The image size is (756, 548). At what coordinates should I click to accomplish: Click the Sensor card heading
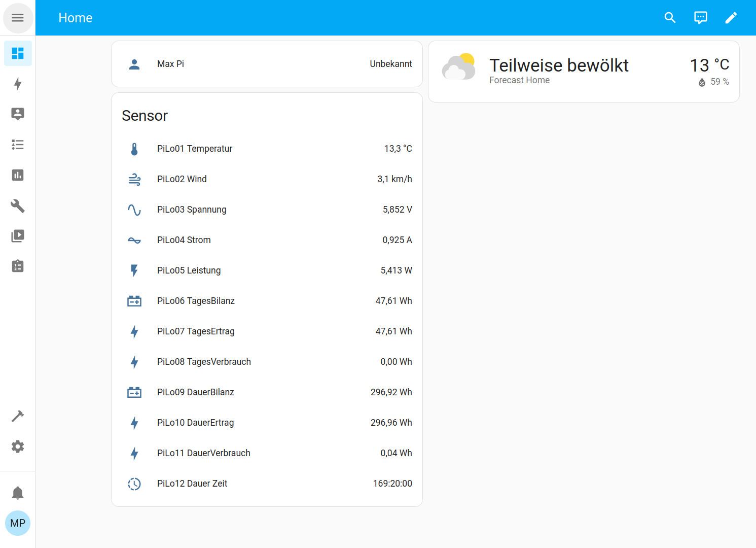click(145, 116)
